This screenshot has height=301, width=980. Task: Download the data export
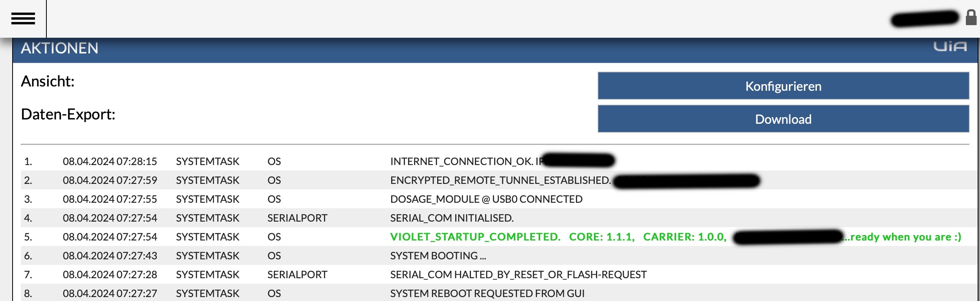[x=783, y=119]
